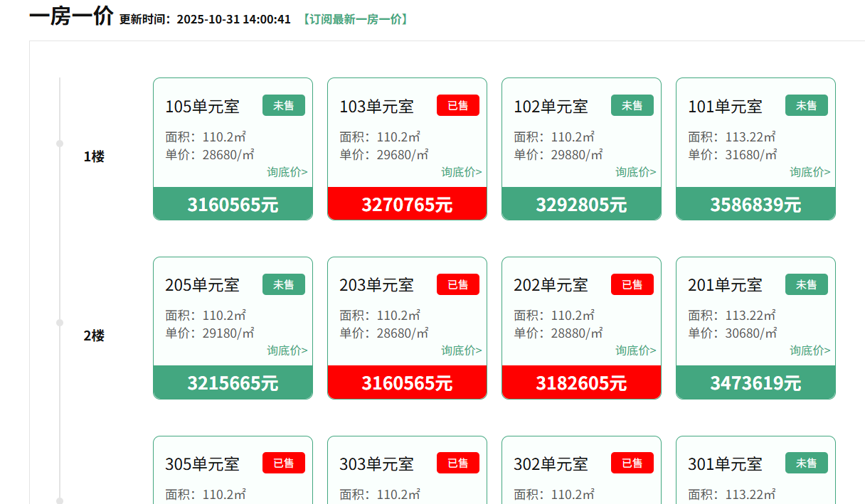Viewport: 865px width, 504px height.
Task: Click 询底价 link on unit 105
Action: 287,172
